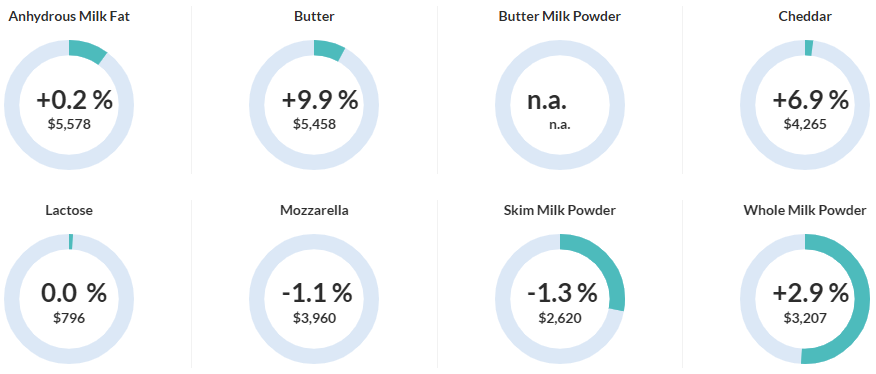Open the Anhydrous Milk Fat heading
Screen dimensions: 876x374
(x=69, y=16)
